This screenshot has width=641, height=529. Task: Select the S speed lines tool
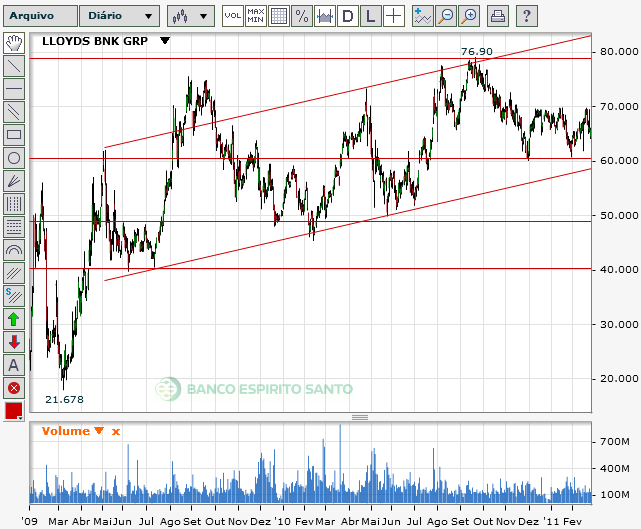tap(14, 296)
